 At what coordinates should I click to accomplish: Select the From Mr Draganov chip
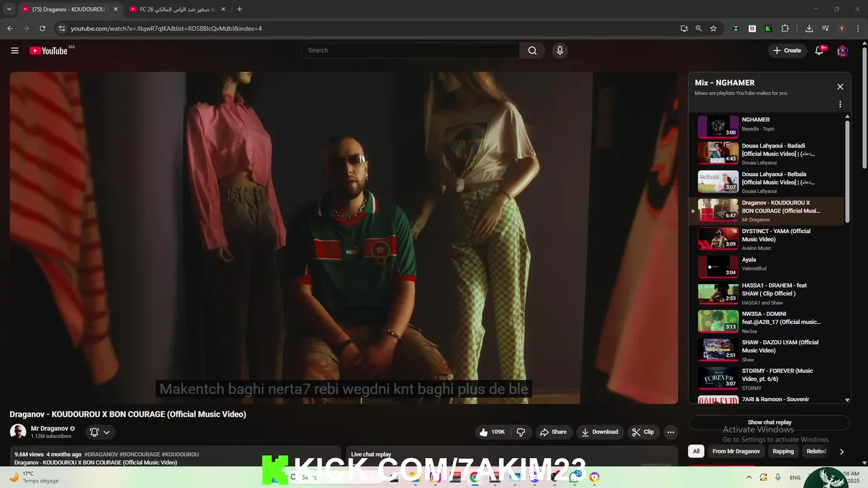click(x=736, y=451)
